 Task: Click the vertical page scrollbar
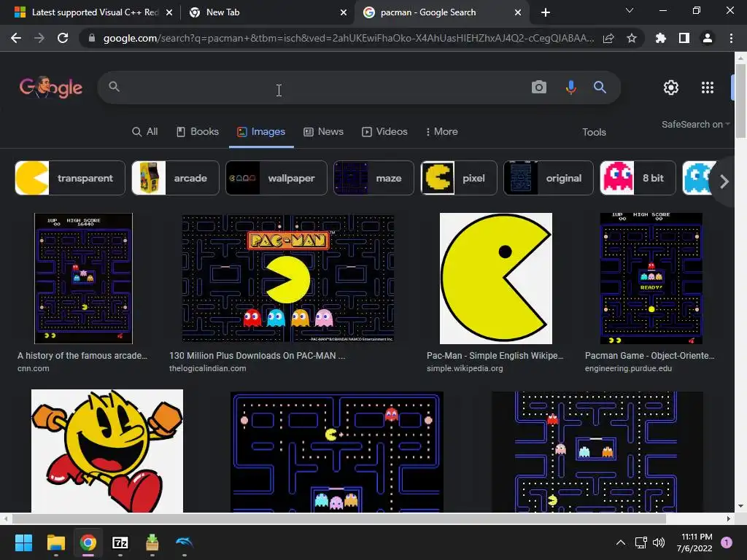coord(740,100)
